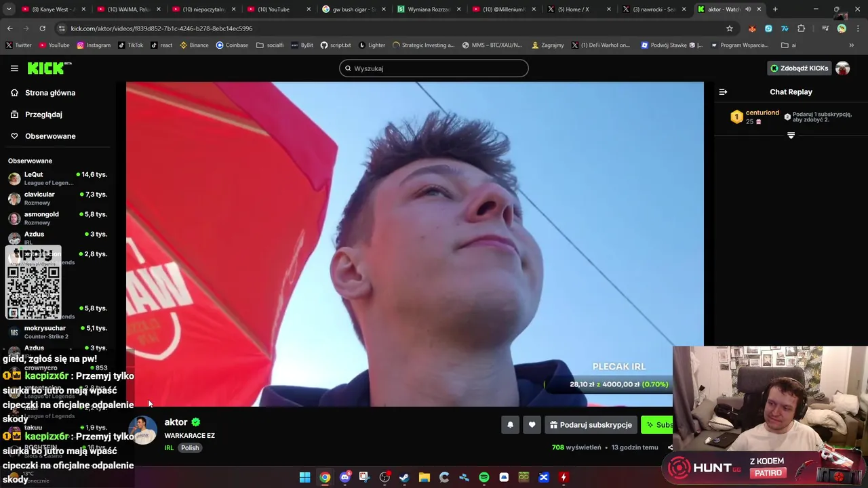Toggle the heart follow button
This screenshot has width=868, height=488.
532,425
